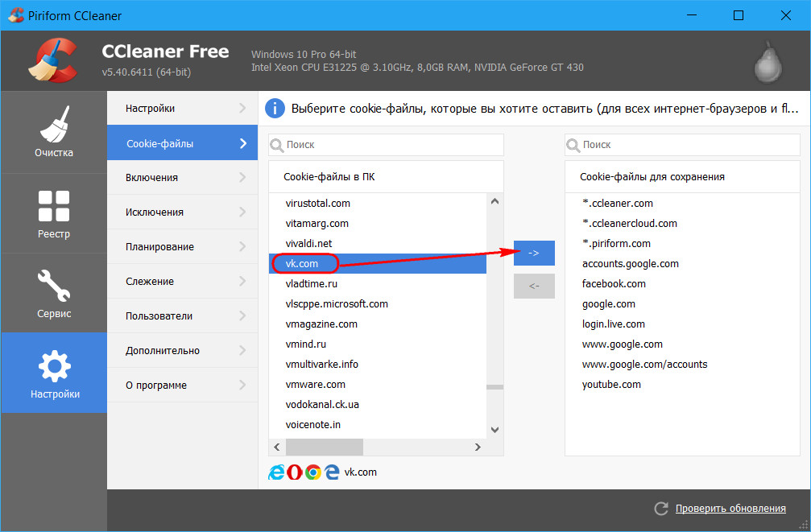Click the Проверить обновления link
This screenshot has width=811, height=532.
730,509
